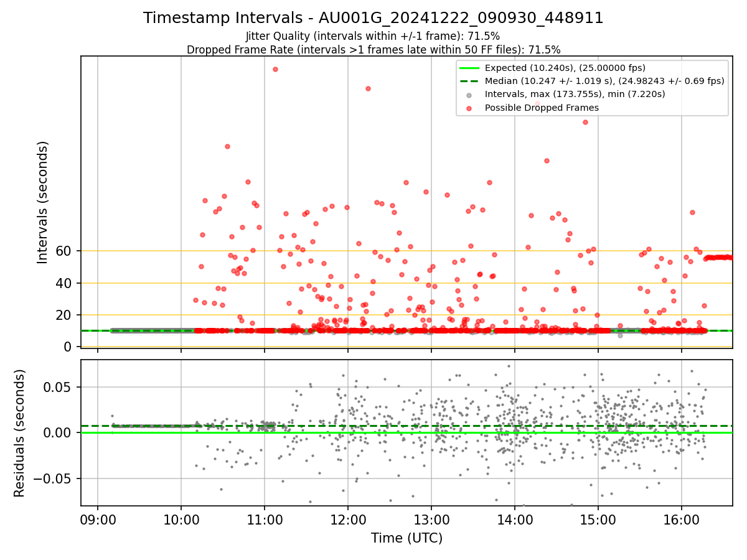Viewport: 747px width, 560px height.
Task: Click the 'Dropped Frame Rate' subtitle line
Action: (374, 50)
